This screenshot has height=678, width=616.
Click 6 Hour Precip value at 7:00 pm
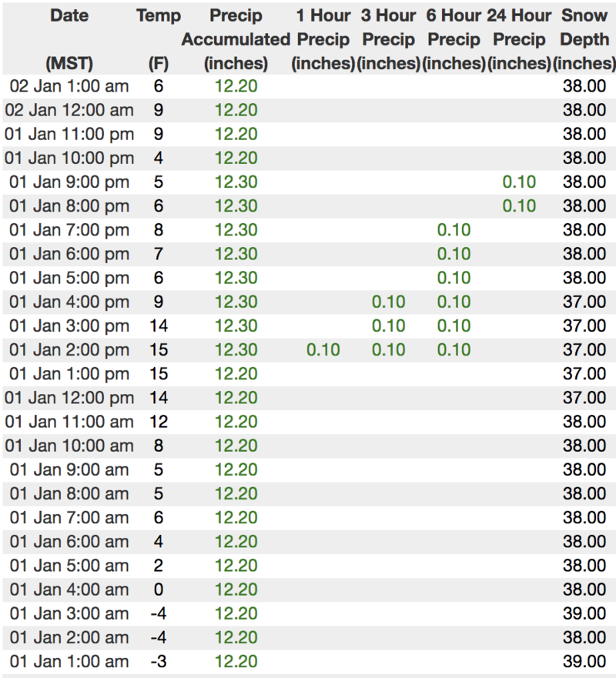click(454, 230)
